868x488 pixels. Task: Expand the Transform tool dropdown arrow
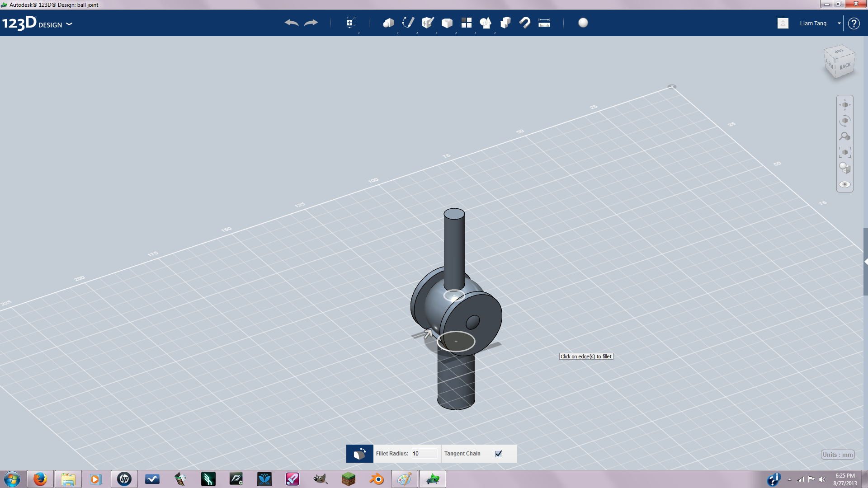click(359, 33)
